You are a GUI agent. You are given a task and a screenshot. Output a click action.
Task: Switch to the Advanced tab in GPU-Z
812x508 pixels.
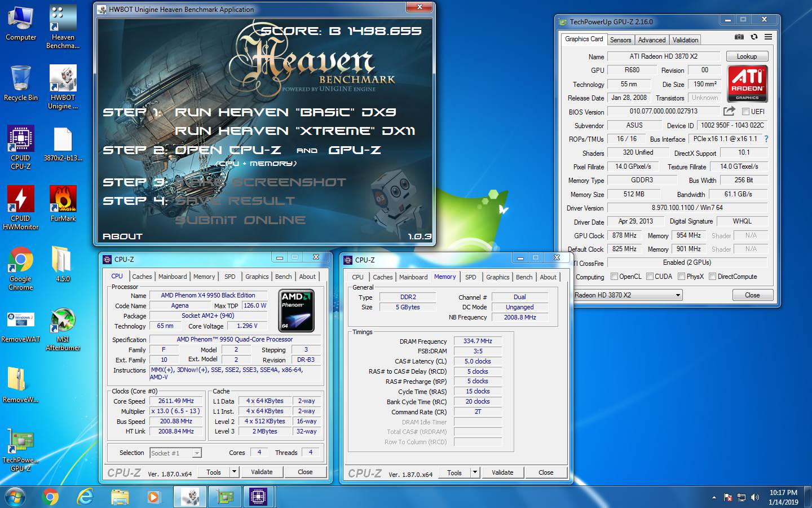click(652, 40)
